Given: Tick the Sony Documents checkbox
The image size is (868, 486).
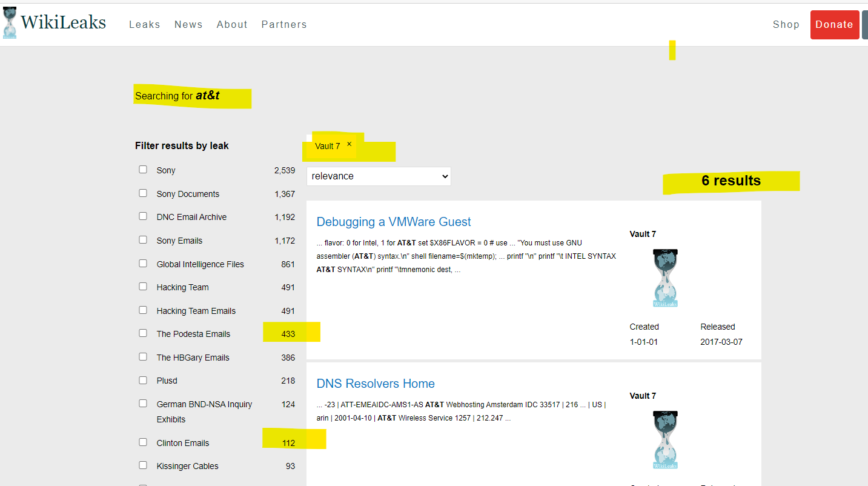Looking at the screenshot, I should pos(143,193).
